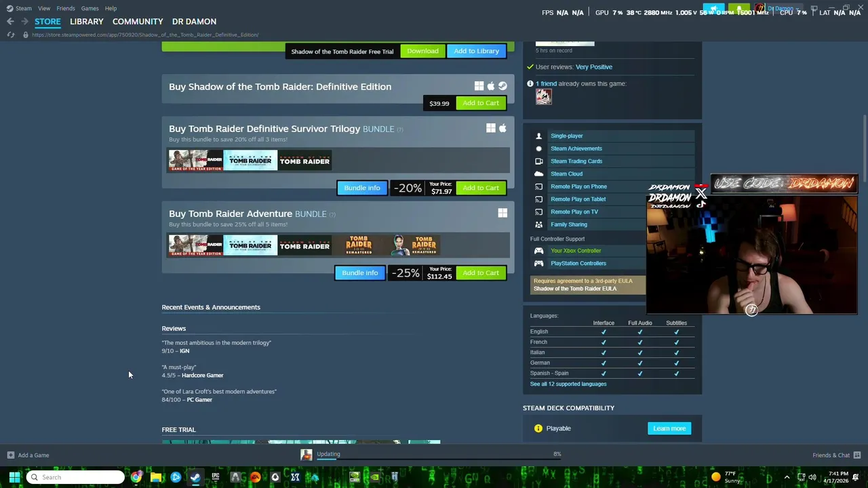Open Shadow of the Tomb Raider EULA
Screen dimensions: 868x488
(575, 289)
